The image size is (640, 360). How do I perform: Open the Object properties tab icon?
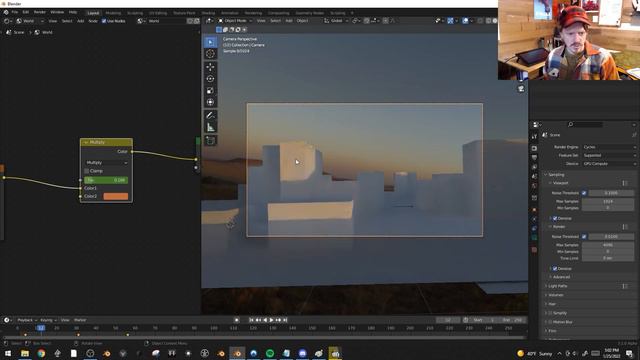(534, 210)
